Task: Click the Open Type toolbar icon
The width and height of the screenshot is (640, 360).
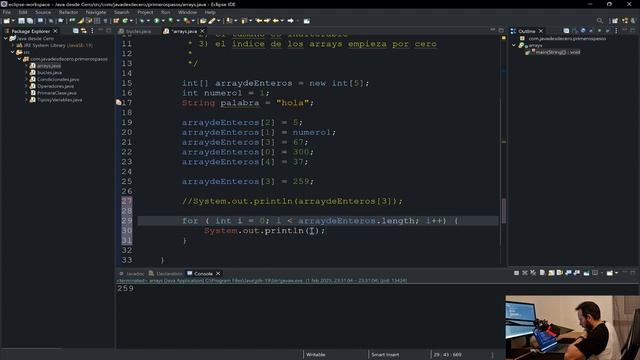Action: point(203,20)
